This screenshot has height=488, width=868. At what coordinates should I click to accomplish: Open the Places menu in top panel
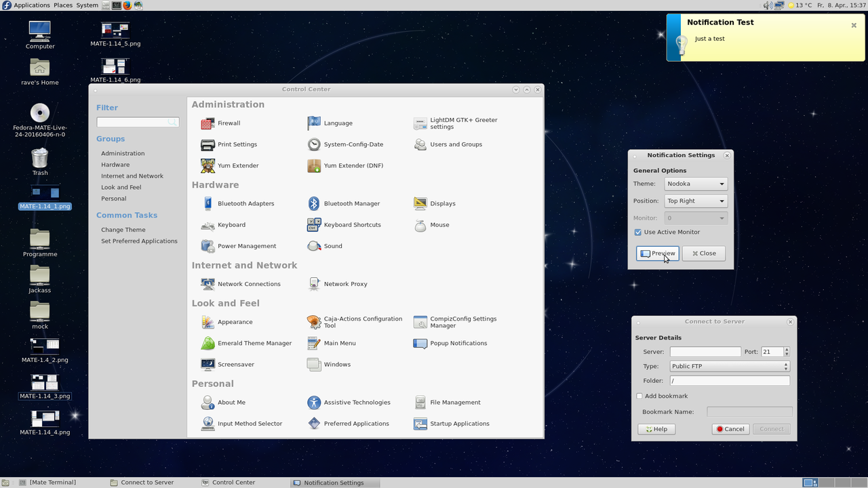point(63,5)
